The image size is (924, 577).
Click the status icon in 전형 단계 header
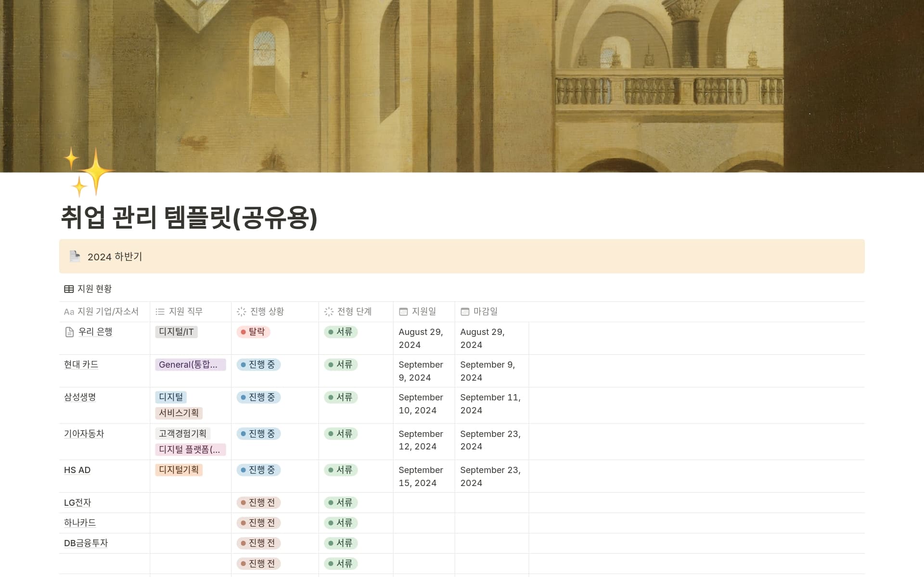coord(329,312)
